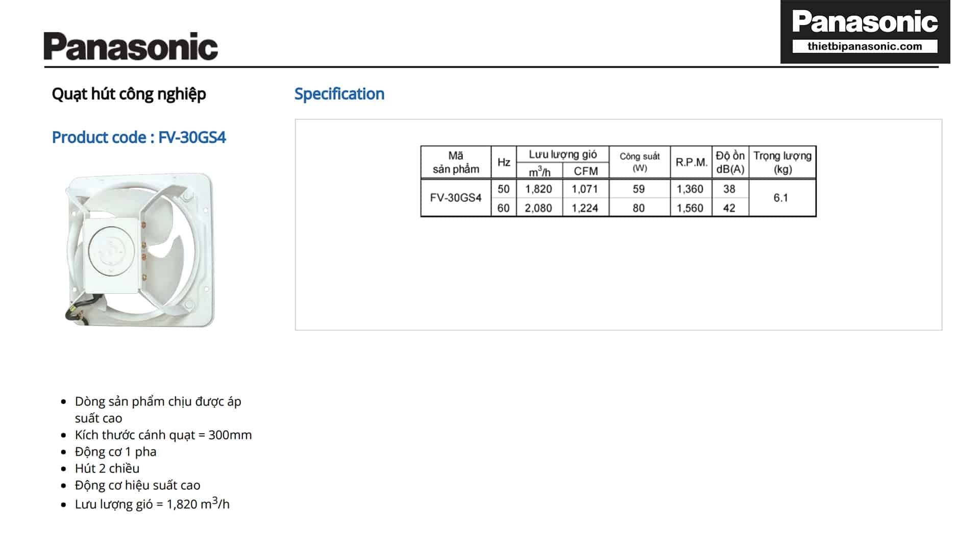Click the 'Động cơ hiệu suất cao' bullet
This screenshot has width=980, height=551.
pos(137,485)
